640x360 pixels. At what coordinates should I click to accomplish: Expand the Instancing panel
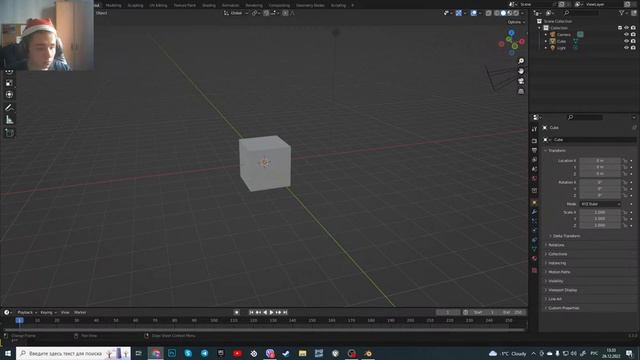[556, 263]
